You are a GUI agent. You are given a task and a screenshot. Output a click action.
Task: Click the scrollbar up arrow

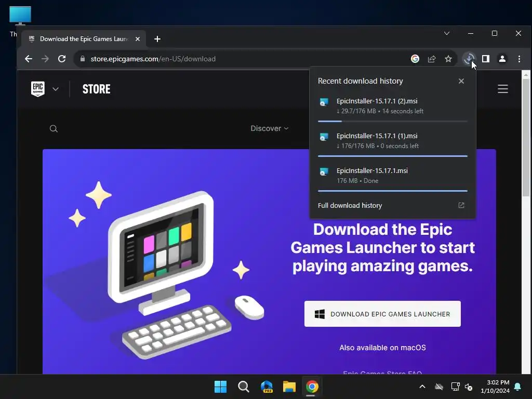pyautogui.click(x=526, y=74)
